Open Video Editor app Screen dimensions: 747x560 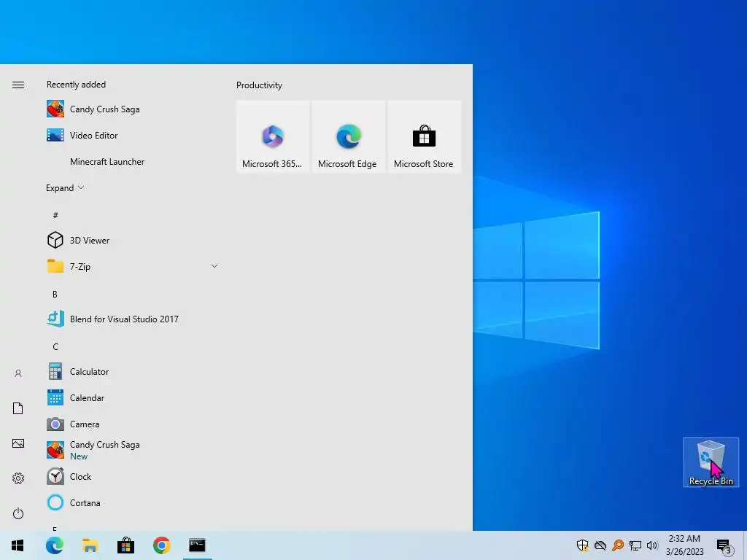133,135
